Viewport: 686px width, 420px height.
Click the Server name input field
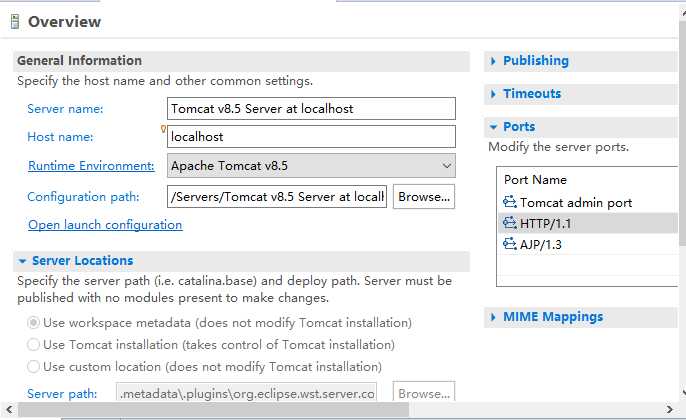pyautogui.click(x=311, y=108)
